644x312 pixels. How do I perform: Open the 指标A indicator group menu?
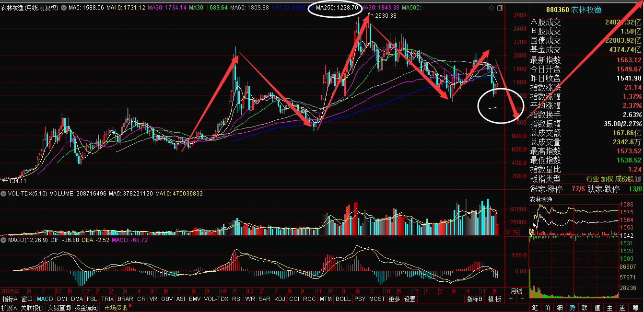[x=9, y=299]
